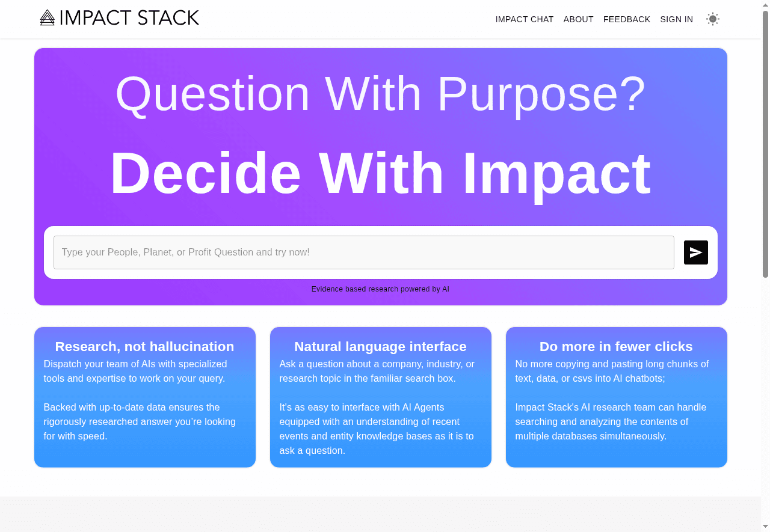770x532 pixels.
Task: Open the IMPACT CHAT page
Action: click(x=524, y=19)
